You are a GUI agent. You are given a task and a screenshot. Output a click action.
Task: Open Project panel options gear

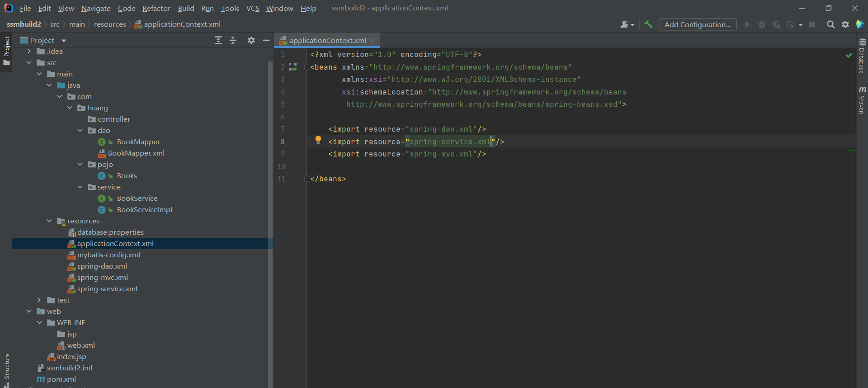pos(251,40)
